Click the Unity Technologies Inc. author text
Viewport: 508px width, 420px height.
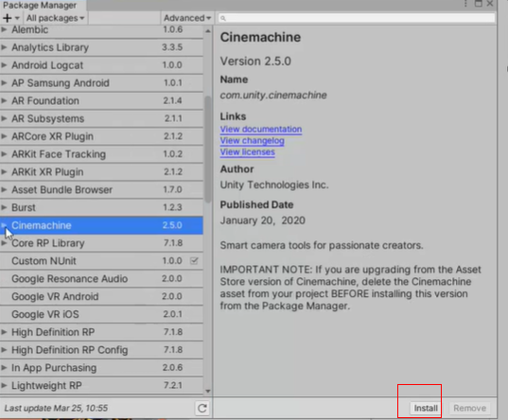(x=274, y=185)
